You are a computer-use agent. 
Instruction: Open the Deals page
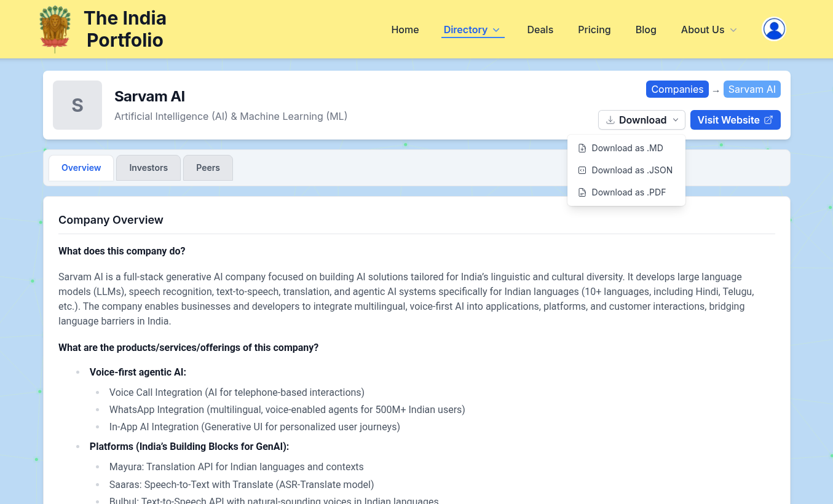[540, 30]
